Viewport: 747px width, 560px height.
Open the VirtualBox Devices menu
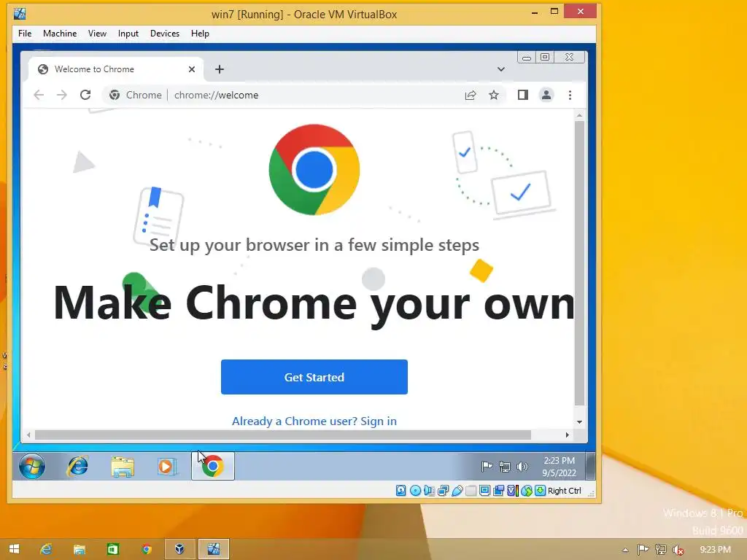coord(165,34)
